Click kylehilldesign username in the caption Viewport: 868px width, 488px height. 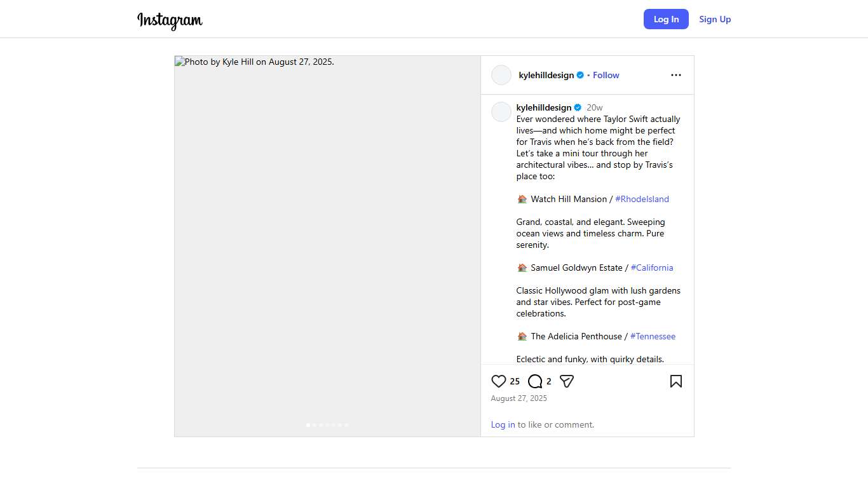(544, 107)
